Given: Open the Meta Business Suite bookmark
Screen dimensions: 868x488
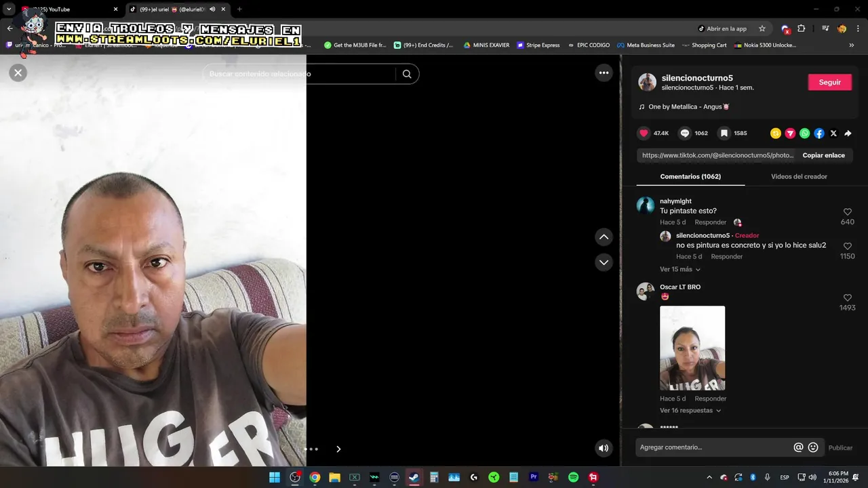Looking at the screenshot, I should point(646,45).
